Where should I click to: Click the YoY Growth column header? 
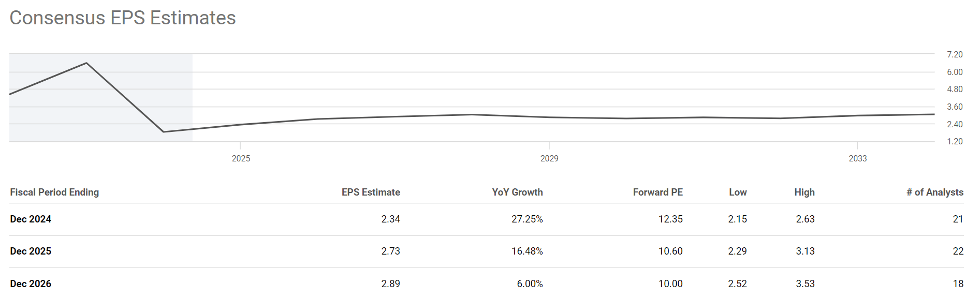point(517,192)
